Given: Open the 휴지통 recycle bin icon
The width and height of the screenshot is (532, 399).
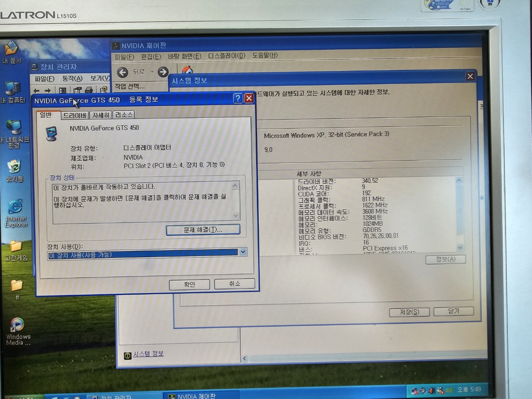Looking at the screenshot, I should click(x=14, y=171).
